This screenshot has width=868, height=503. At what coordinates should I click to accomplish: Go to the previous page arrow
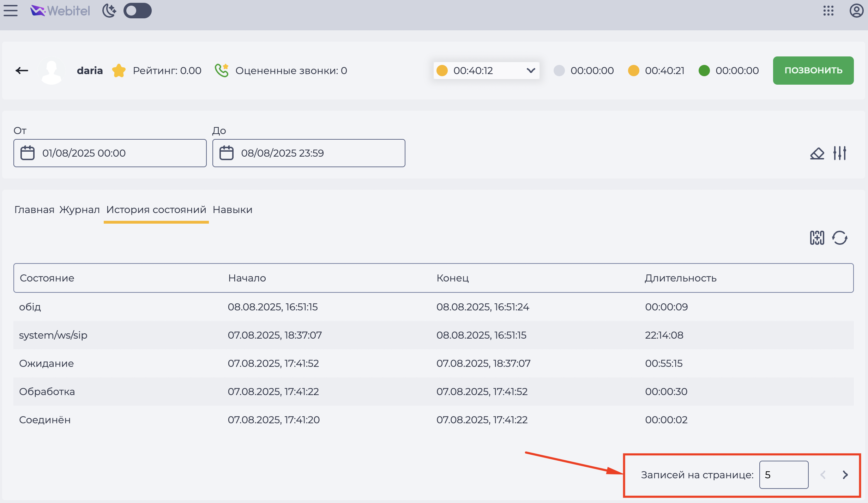(823, 475)
